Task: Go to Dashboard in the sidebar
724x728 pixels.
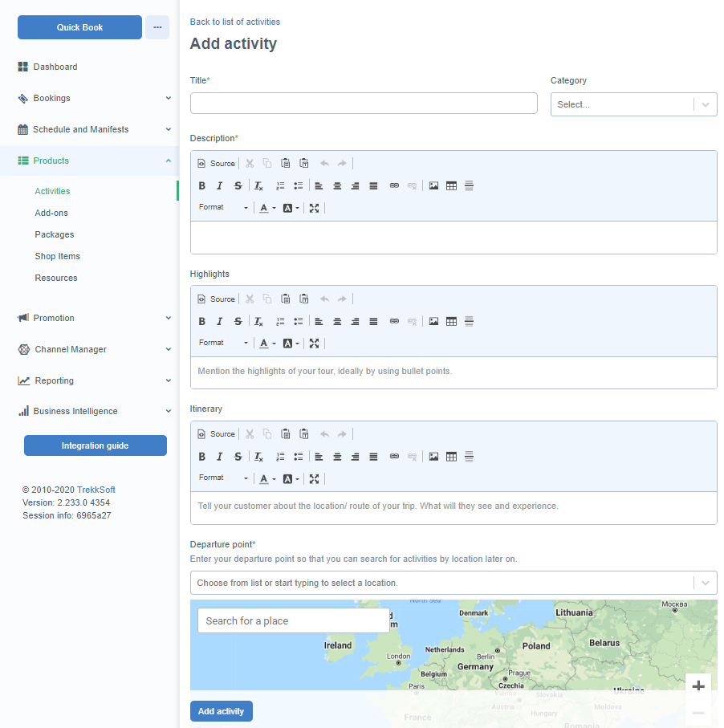Action: pos(55,67)
